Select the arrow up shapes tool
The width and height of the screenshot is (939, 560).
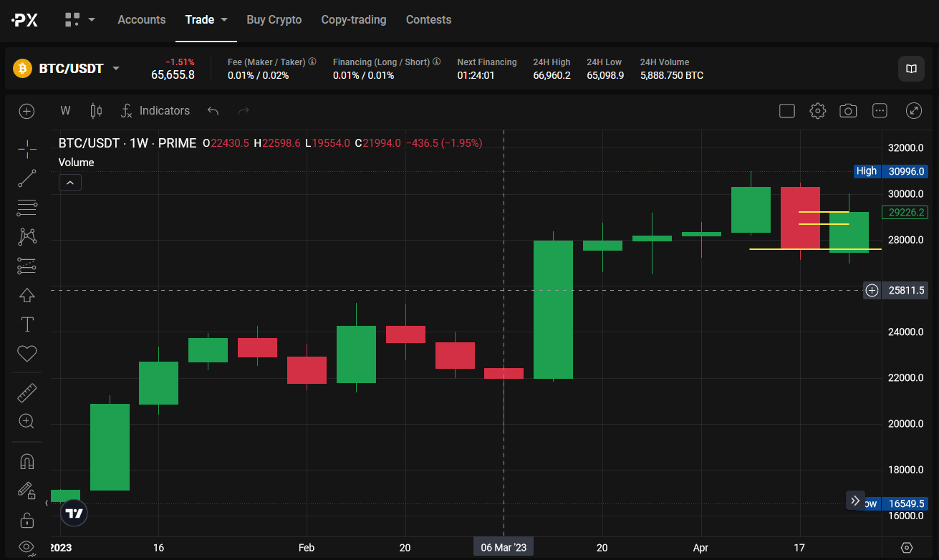27,295
